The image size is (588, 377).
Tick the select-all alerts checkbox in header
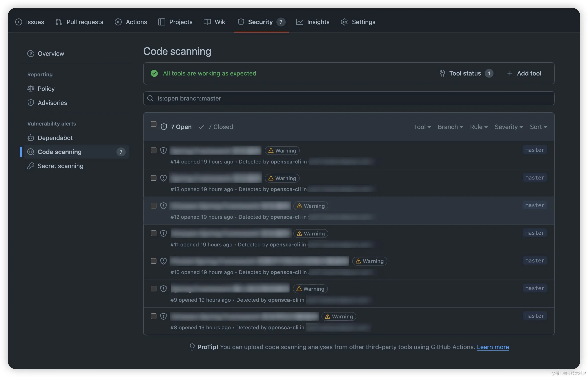153,124
